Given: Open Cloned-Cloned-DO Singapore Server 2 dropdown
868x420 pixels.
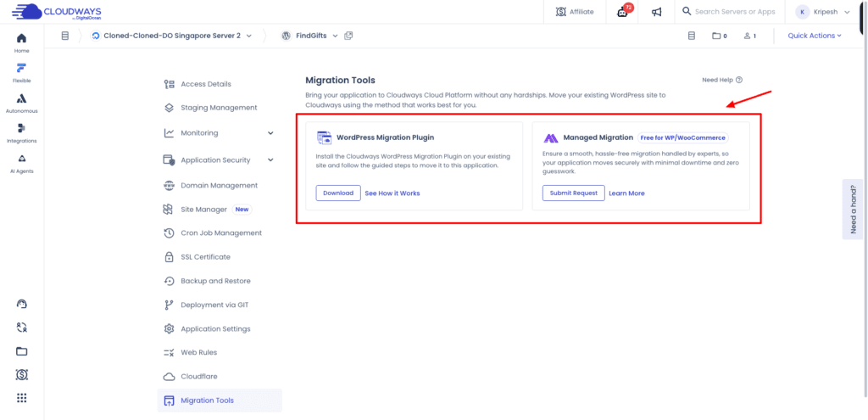Looking at the screenshot, I should (171, 36).
